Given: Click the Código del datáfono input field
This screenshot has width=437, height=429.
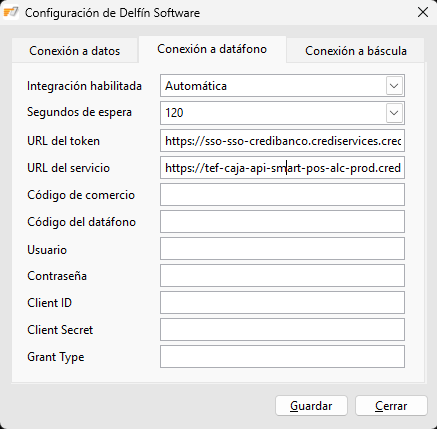Looking at the screenshot, I should point(282,222).
